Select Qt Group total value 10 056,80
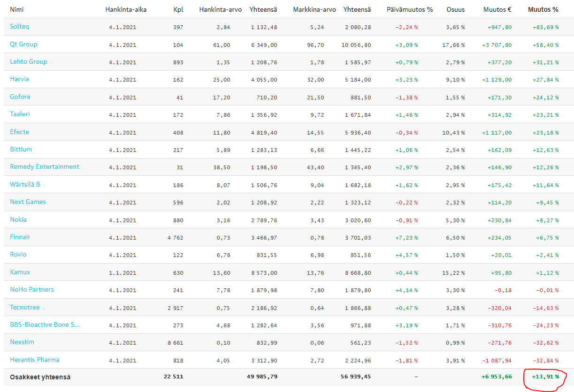The width and height of the screenshot is (574, 392). coord(356,45)
